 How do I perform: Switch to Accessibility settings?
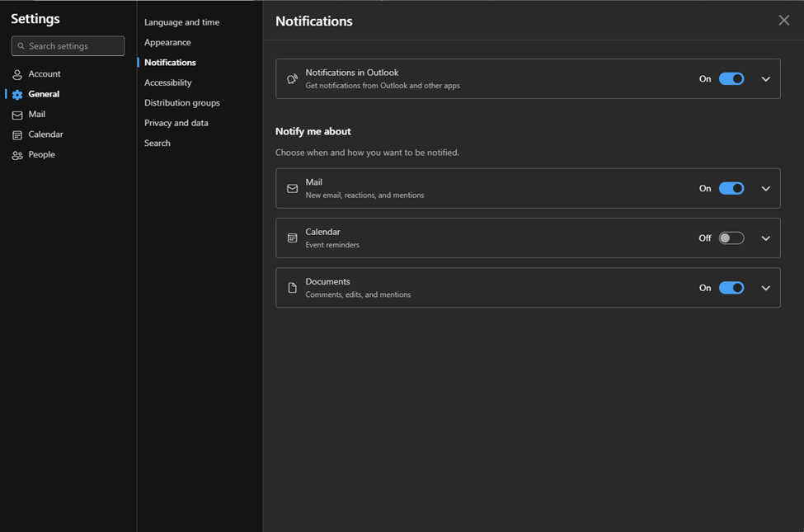coord(167,82)
